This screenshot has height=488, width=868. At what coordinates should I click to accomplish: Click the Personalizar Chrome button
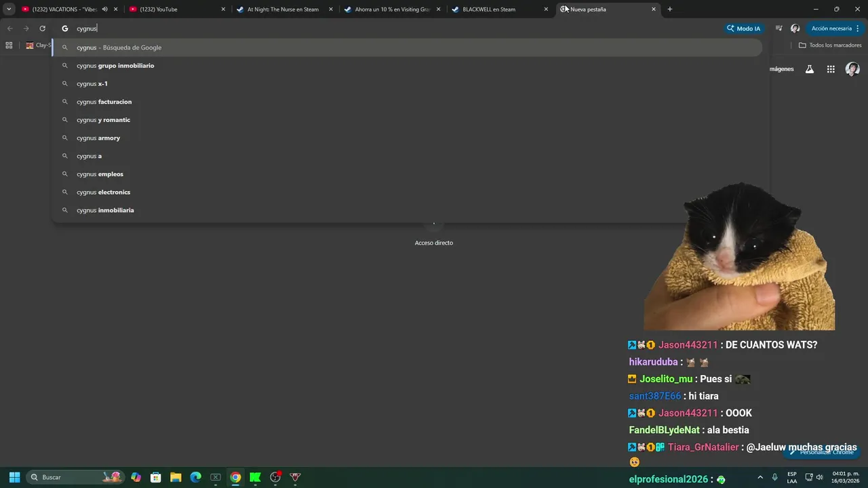click(821, 452)
